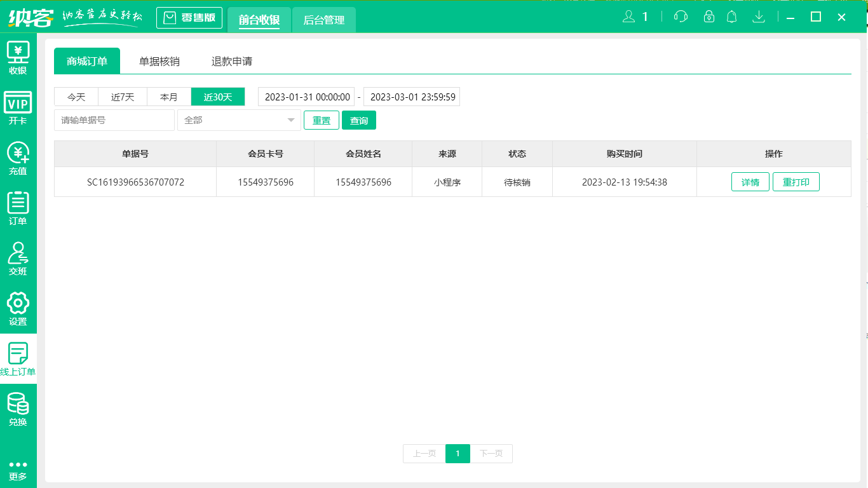Click the customer service headset icon

tap(679, 17)
